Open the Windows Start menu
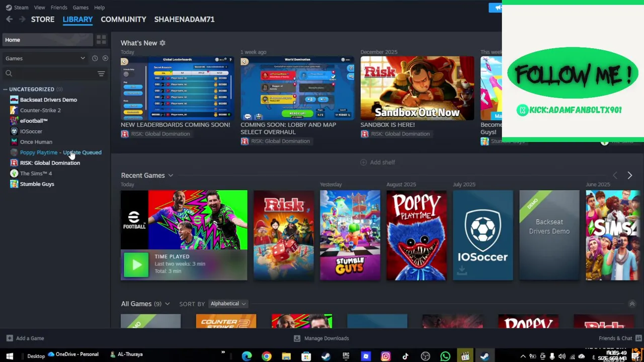This screenshot has width=644, height=362. tap(10, 356)
